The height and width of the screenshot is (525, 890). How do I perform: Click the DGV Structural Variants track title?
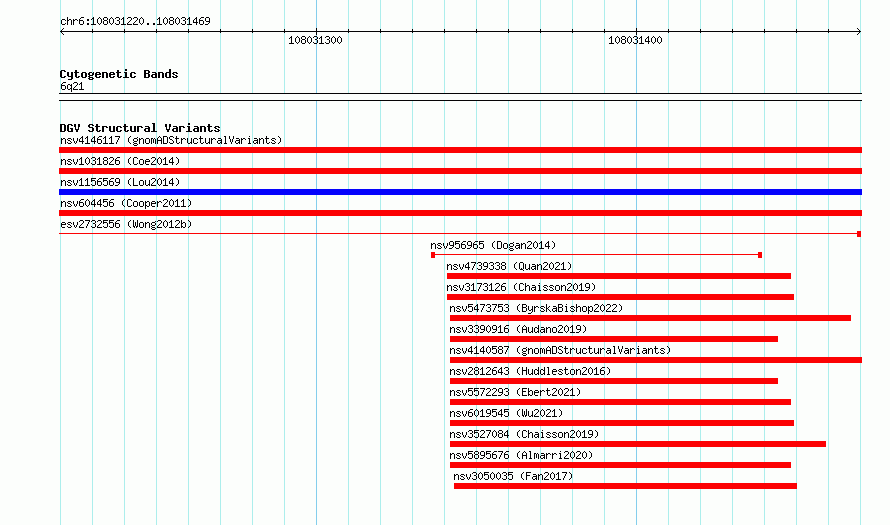tap(140, 128)
